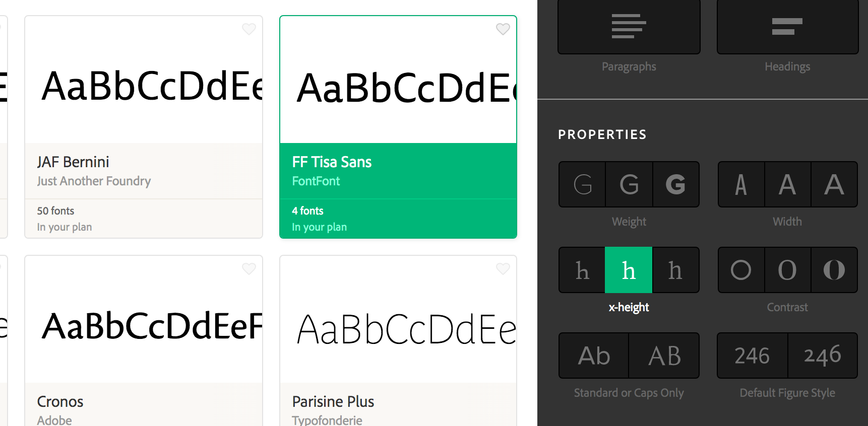This screenshot has width=868, height=426.
Task: Favorite FF Tisa Sans with heart icon
Action: click(503, 29)
